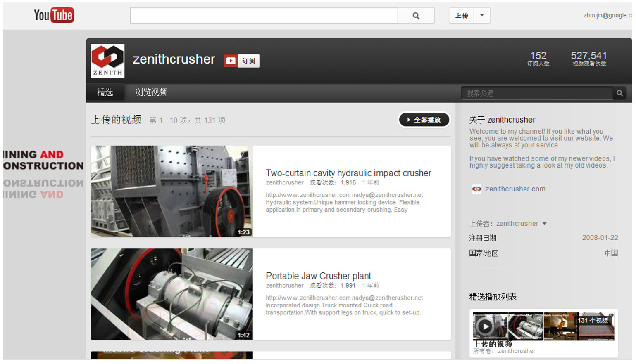Open the Portable Jaw Crusher thumbnail
The height and width of the screenshot is (364, 636).
pyautogui.click(x=172, y=294)
